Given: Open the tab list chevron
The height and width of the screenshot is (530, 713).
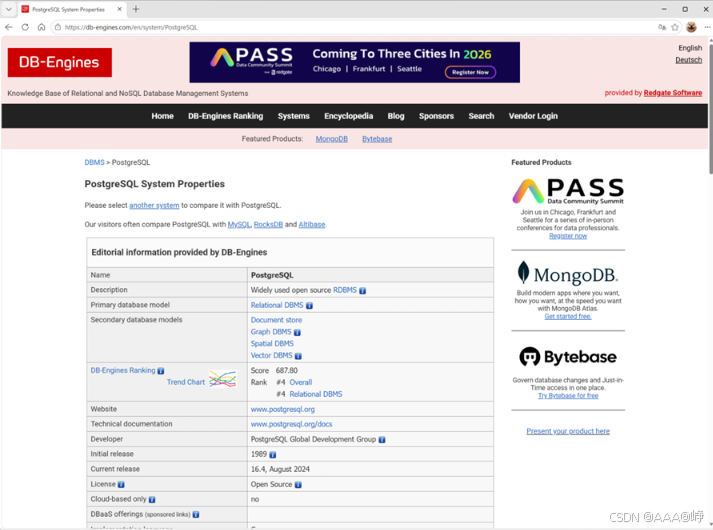Looking at the screenshot, I should (x=9, y=9).
